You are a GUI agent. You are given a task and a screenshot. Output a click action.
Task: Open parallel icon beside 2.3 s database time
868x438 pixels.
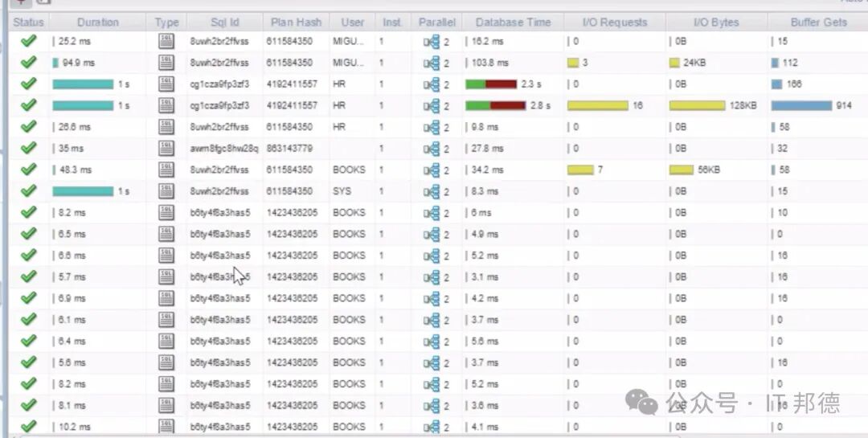432,84
